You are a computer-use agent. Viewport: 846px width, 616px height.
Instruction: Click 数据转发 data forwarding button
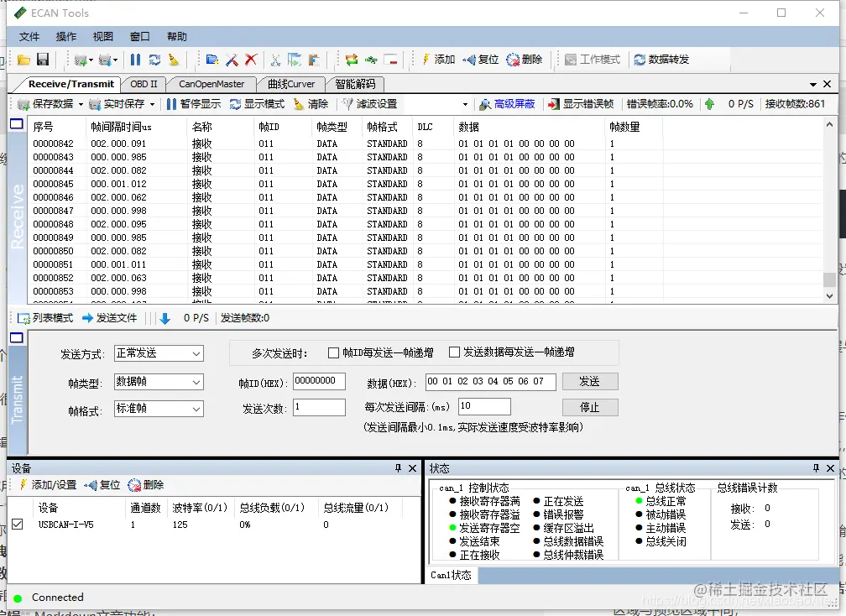coord(661,60)
